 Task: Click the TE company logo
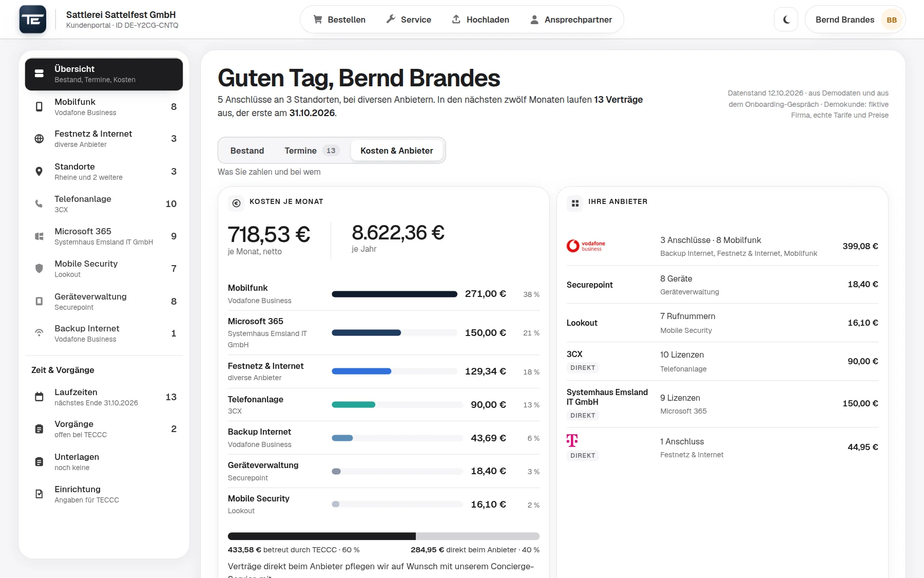(33, 20)
